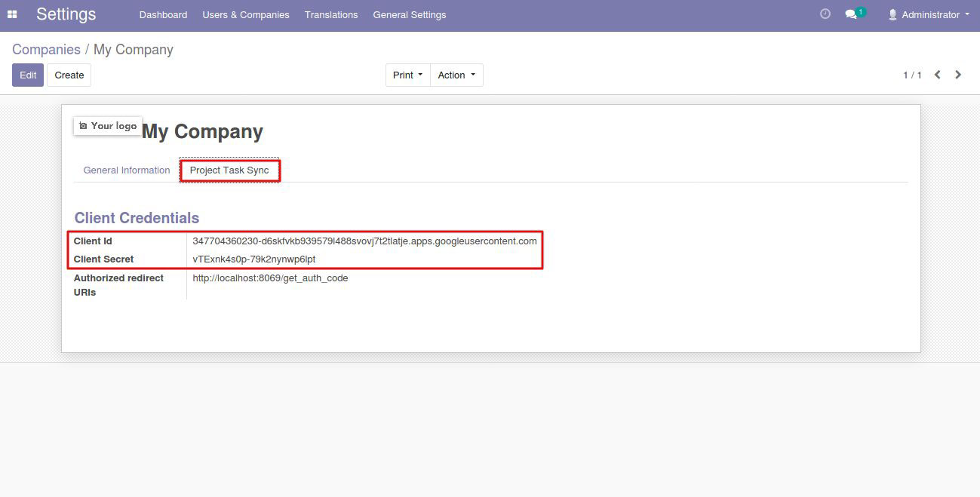Click the Authorized redirect URIs label
The image size is (980, 497).
coord(118,285)
